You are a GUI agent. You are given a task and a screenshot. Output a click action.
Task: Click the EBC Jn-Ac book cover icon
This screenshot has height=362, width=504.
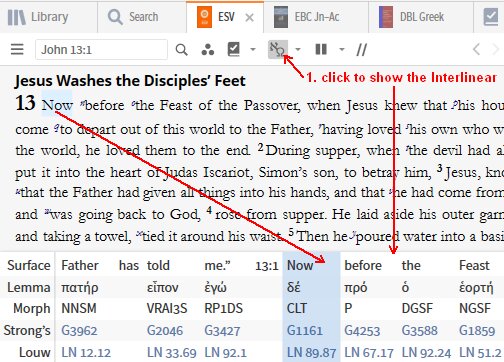[x=281, y=17]
